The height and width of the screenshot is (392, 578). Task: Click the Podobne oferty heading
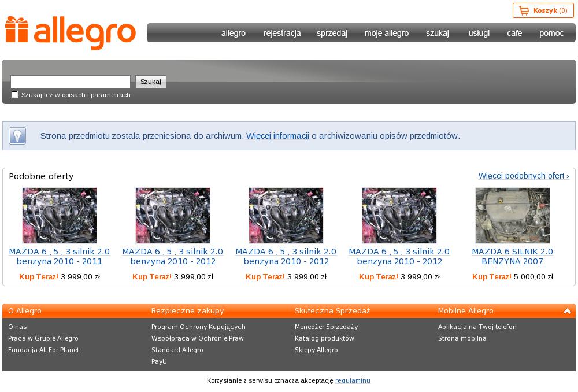(41, 176)
